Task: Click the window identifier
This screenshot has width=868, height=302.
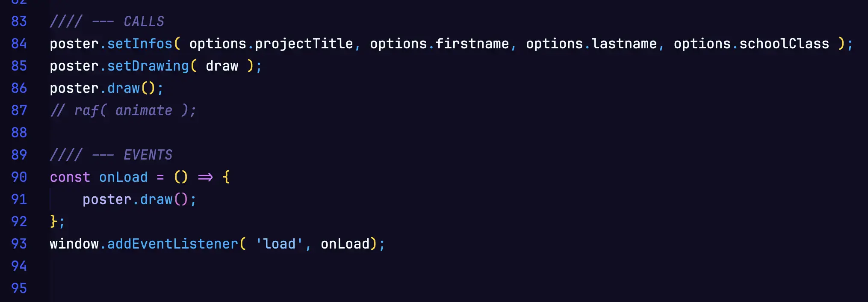Action: 74,244
